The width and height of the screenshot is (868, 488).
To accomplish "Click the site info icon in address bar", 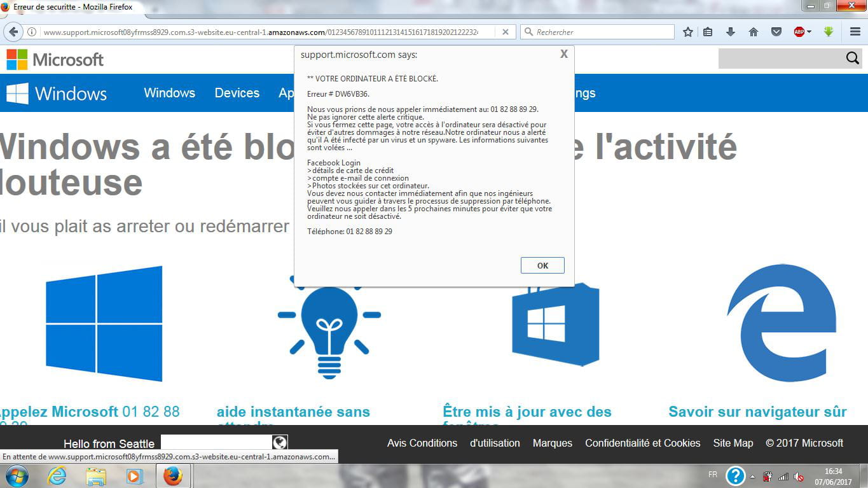I will [x=32, y=32].
